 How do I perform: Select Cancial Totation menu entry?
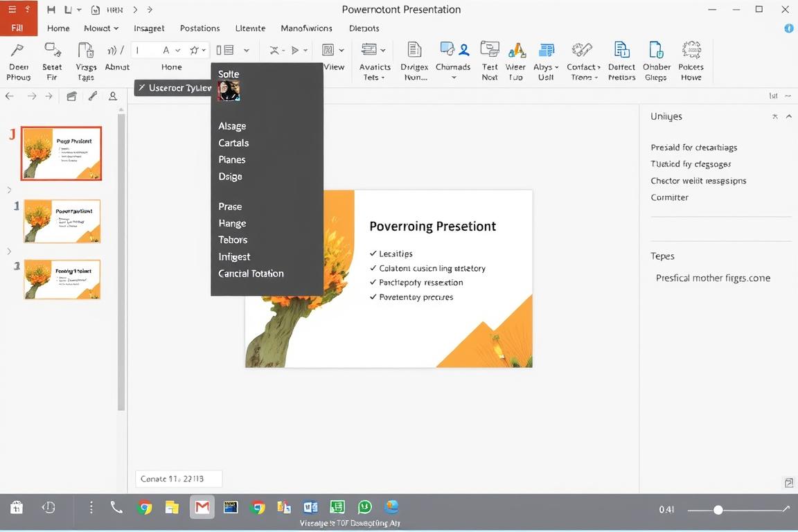tap(251, 274)
